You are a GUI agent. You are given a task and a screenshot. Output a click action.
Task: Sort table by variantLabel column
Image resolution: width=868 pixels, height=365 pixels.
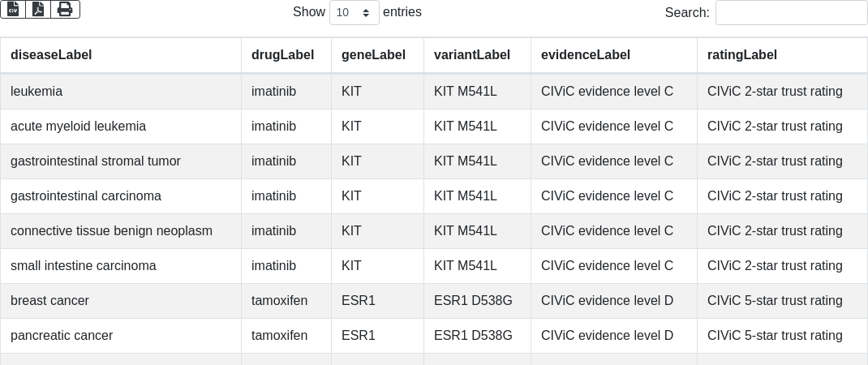point(472,55)
